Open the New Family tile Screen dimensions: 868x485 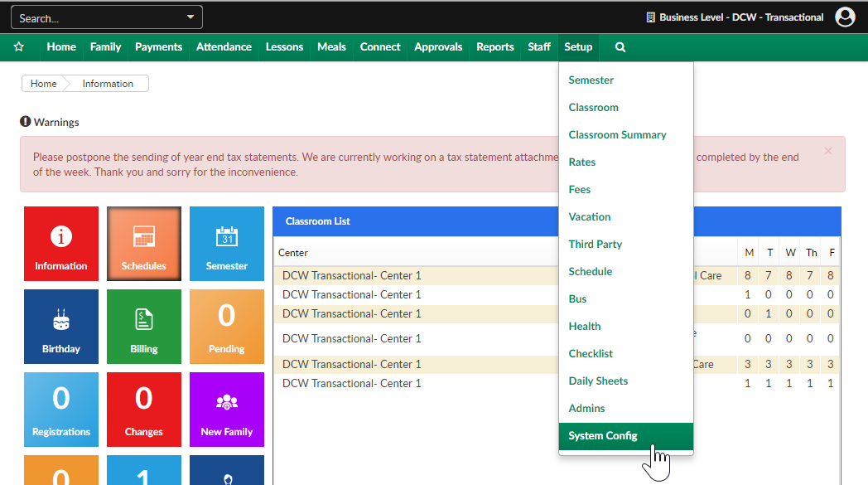tap(227, 410)
